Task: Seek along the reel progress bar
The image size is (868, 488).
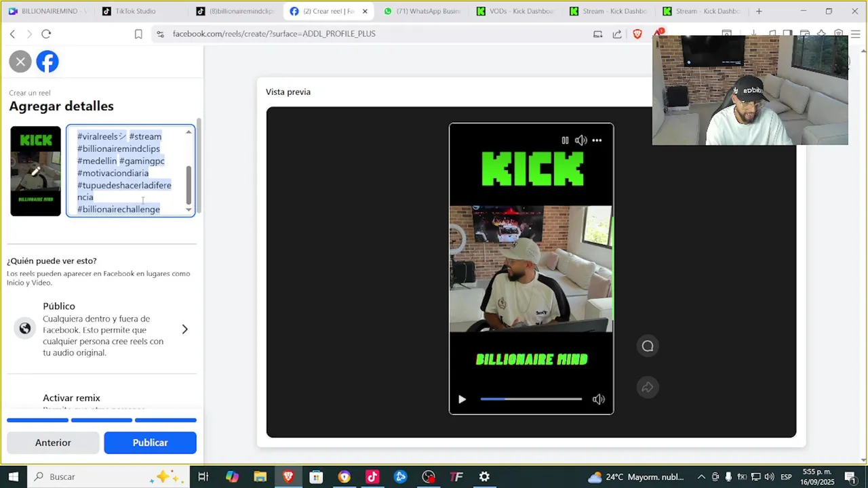Action: 531,399
